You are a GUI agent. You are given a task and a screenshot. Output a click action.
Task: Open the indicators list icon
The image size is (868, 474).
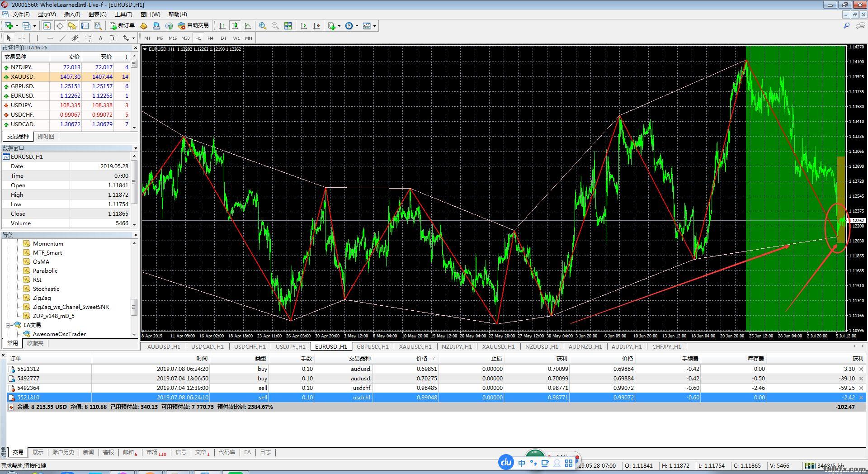pyautogui.click(x=332, y=26)
